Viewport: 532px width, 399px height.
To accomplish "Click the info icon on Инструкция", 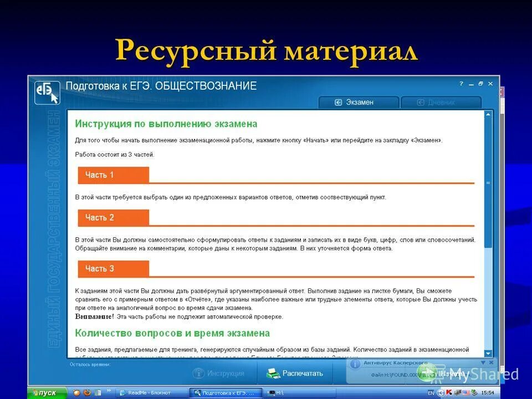I will (199, 372).
